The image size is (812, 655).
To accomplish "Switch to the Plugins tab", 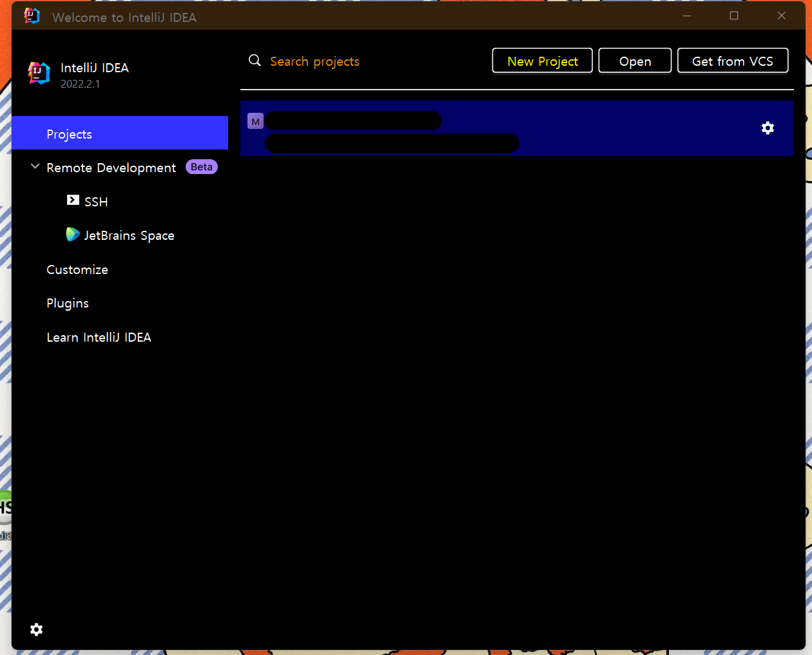I will click(68, 303).
